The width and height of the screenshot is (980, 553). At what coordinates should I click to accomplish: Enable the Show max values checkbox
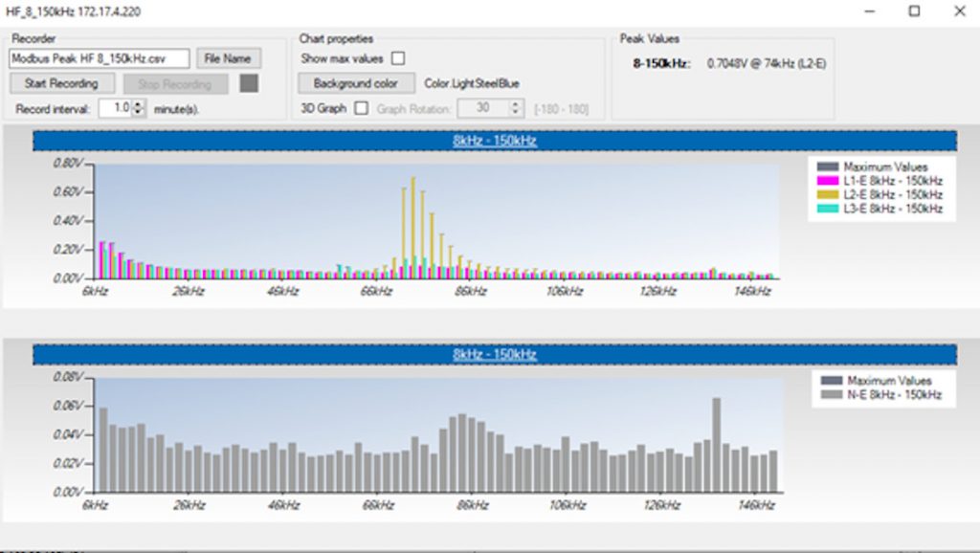click(398, 59)
